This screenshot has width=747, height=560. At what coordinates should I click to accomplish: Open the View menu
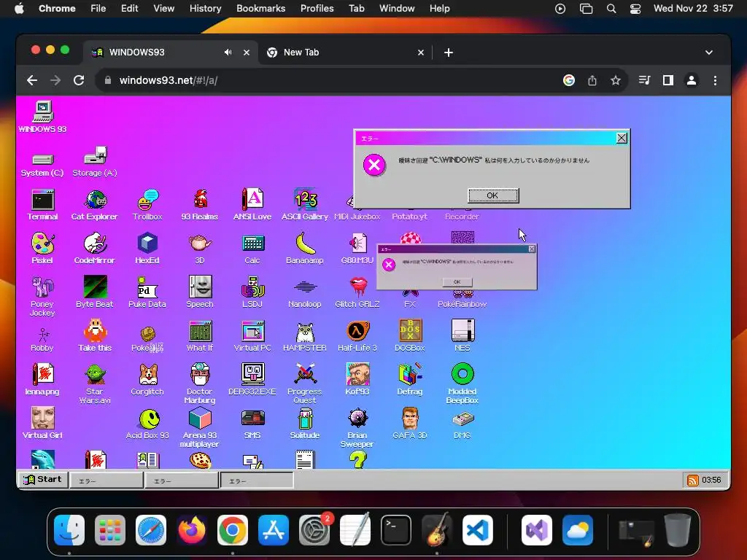click(x=163, y=8)
